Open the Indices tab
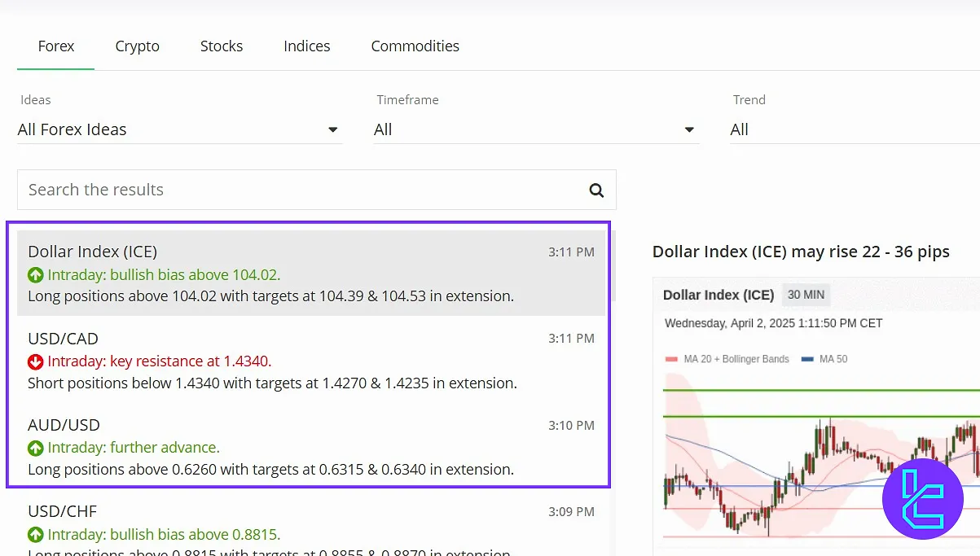The image size is (980, 556). point(307,46)
